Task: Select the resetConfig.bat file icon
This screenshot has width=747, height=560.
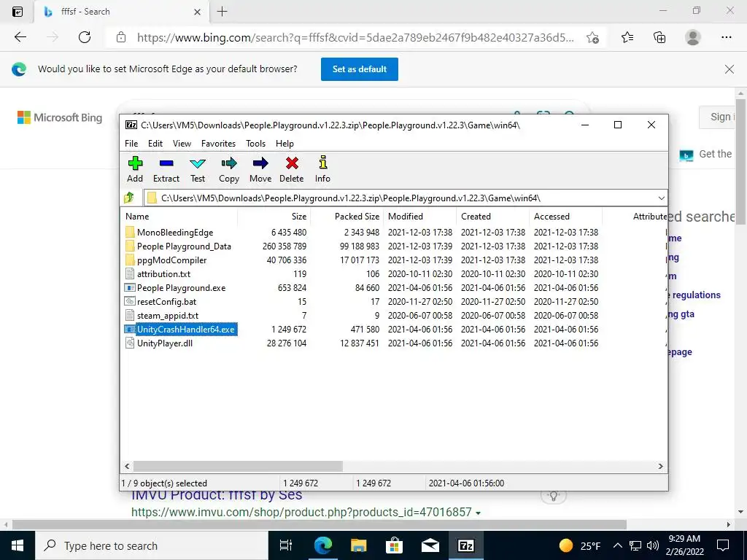Action: [130, 301]
